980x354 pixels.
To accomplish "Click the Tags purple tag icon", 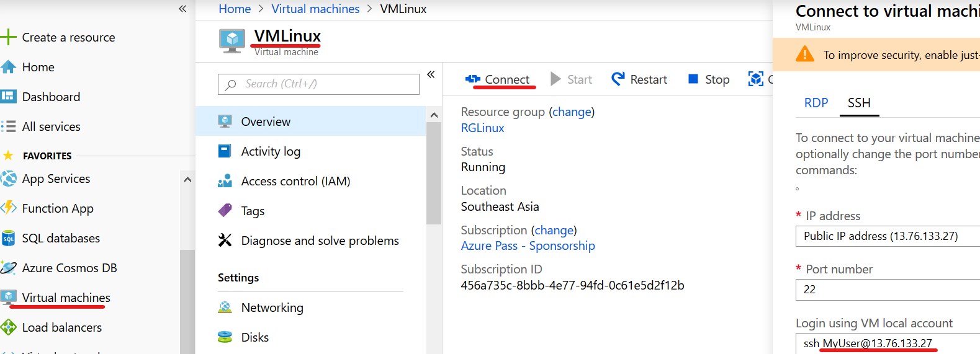I will [225, 210].
